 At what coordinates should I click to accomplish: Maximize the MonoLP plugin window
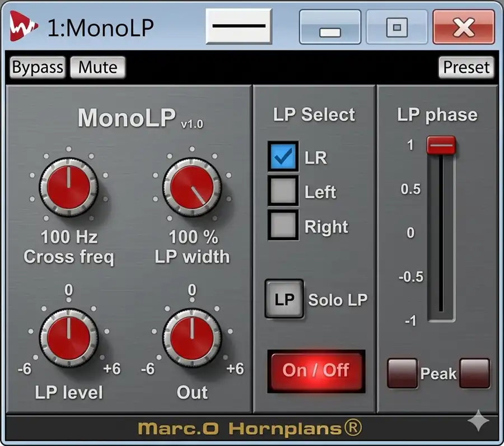(x=397, y=27)
